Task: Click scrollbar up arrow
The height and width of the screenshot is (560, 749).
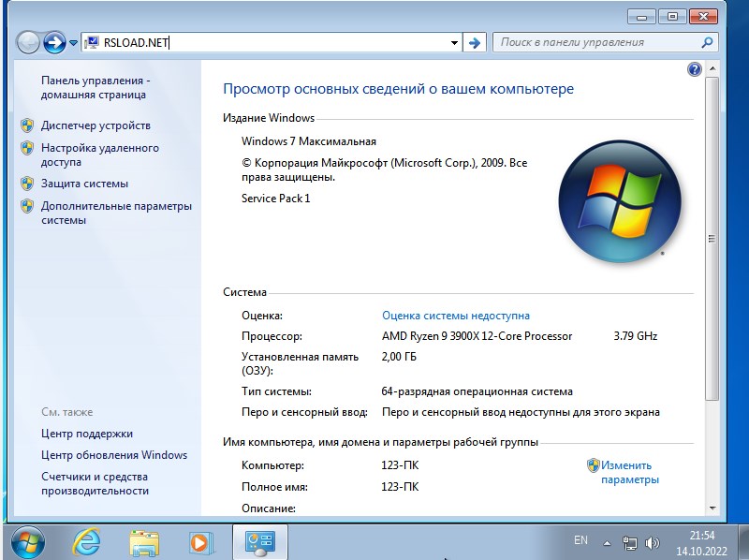Action: coord(712,68)
